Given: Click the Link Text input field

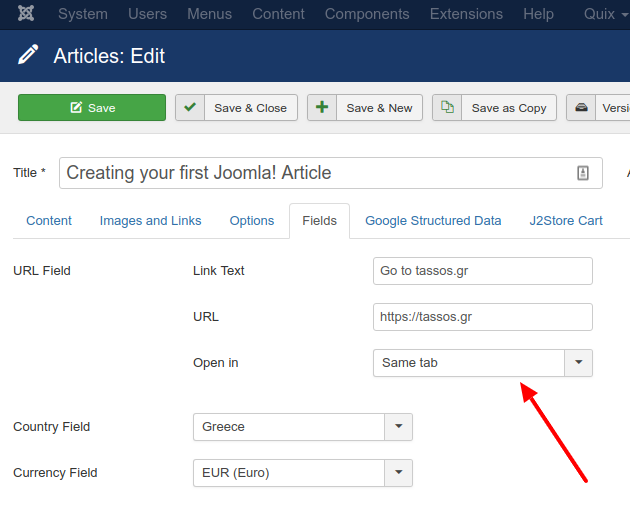Looking at the screenshot, I should tap(483, 271).
